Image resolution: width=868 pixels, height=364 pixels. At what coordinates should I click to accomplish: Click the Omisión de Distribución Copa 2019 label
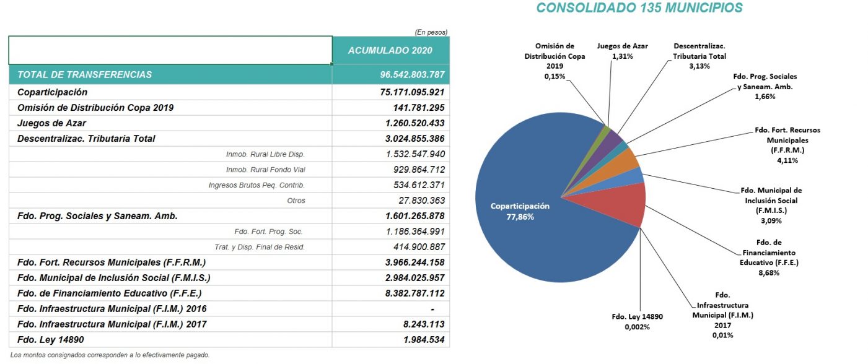(x=555, y=61)
